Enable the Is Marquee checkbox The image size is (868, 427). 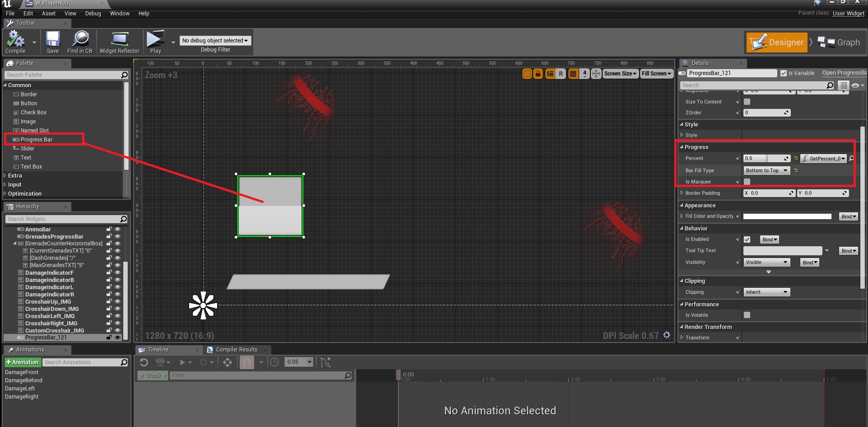point(747,182)
